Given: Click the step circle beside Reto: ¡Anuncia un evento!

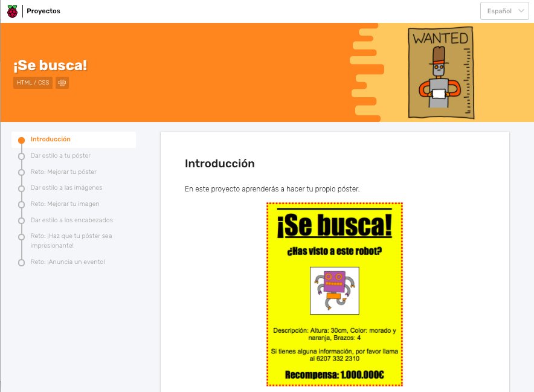Looking at the screenshot, I should [22, 262].
